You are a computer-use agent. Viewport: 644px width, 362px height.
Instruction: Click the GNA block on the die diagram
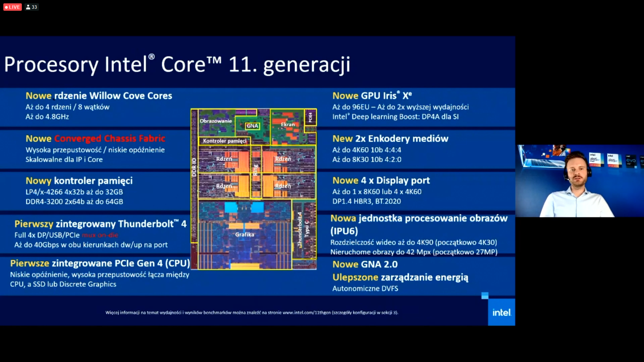coord(252,126)
